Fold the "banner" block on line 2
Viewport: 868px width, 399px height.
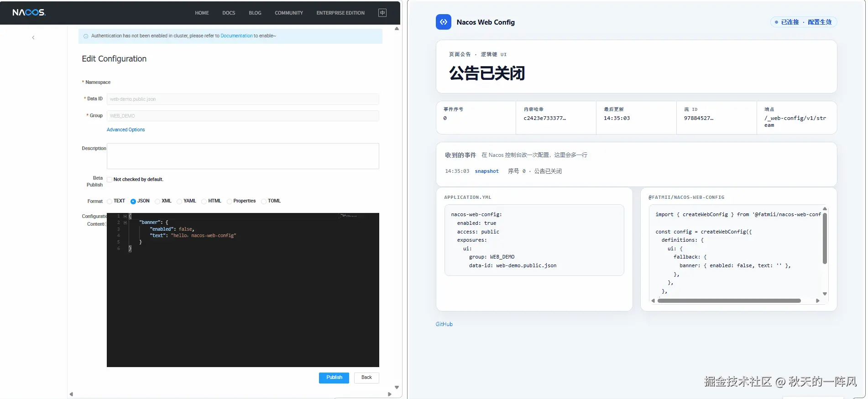point(125,223)
